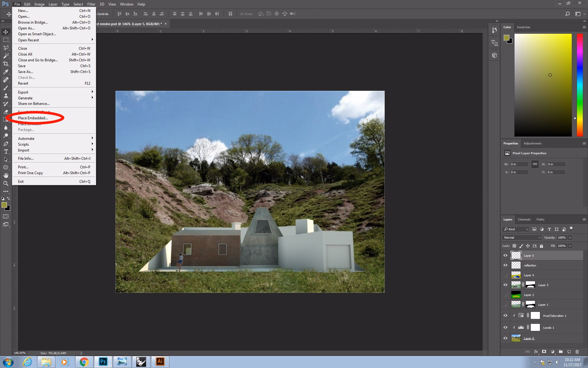Add a layer mask using bottom icon
This screenshot has height=368, width=588.
544,352
